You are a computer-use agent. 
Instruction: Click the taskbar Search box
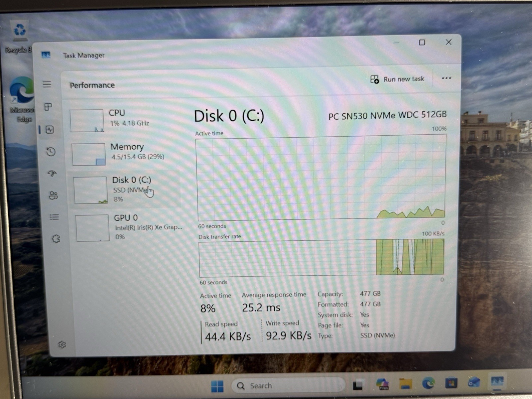point(288,385)
